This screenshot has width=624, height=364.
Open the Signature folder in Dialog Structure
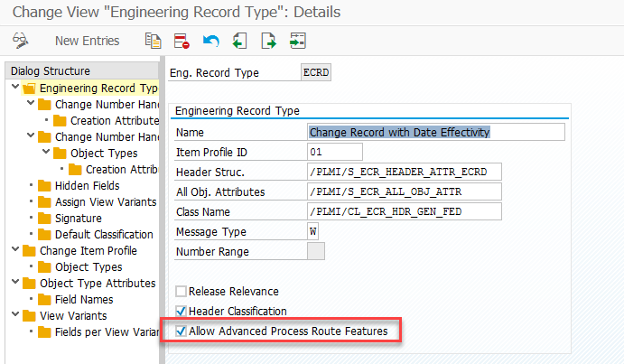(x=78, y=219)
